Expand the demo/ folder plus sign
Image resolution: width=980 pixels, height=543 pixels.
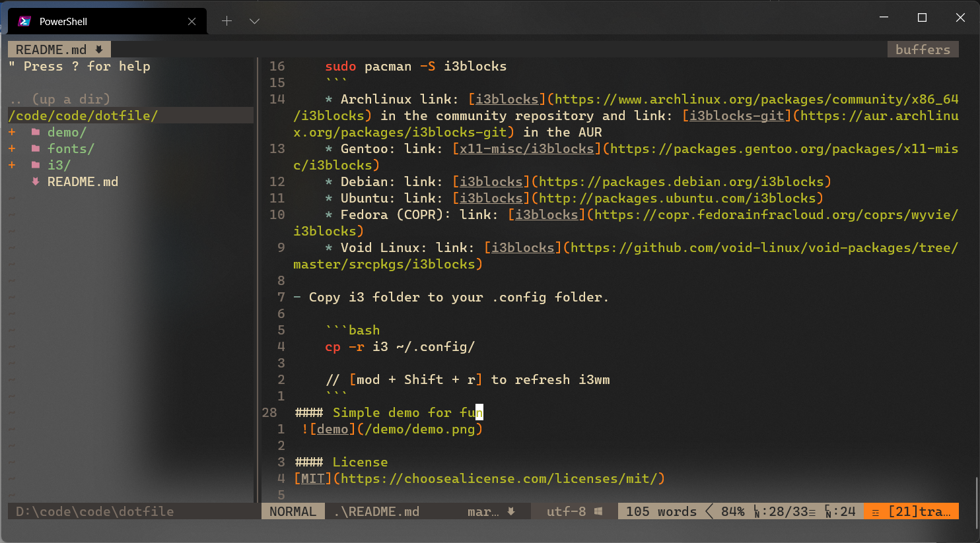12,132
